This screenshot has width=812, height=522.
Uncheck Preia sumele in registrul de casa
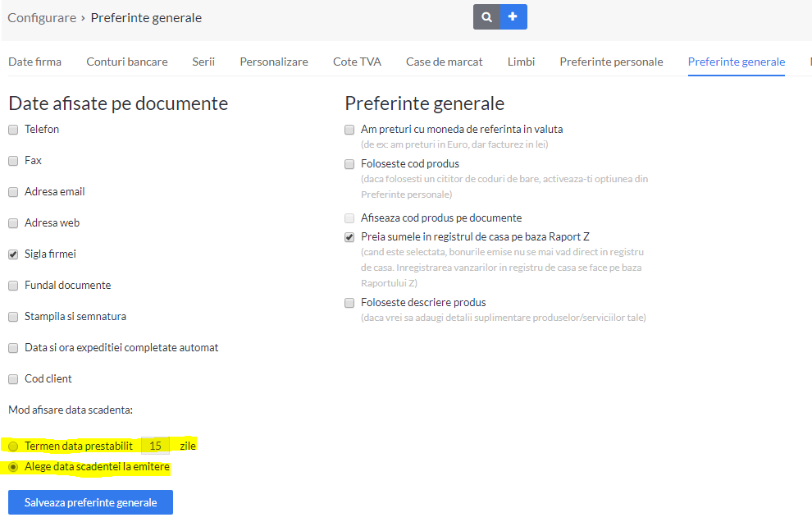349,237
